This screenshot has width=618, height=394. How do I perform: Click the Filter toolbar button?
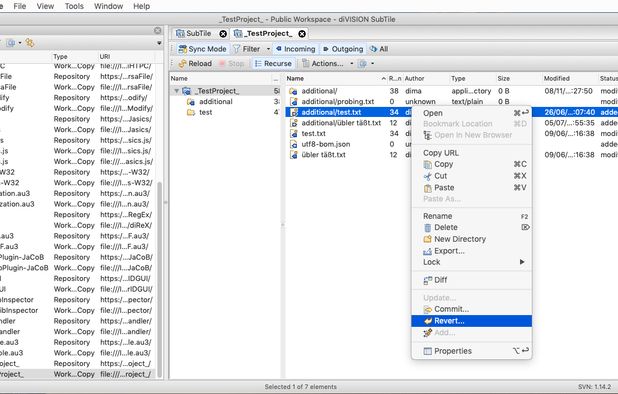(246, 49)
